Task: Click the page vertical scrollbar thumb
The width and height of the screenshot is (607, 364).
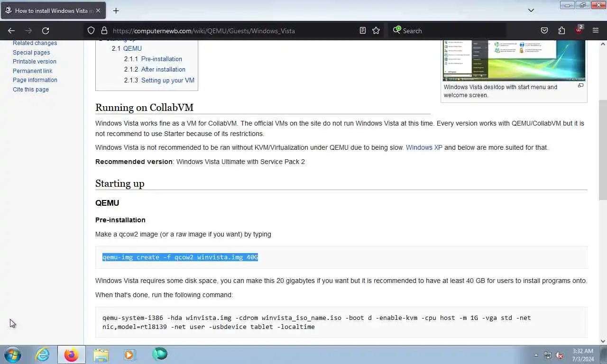Action: pos(603,150)
